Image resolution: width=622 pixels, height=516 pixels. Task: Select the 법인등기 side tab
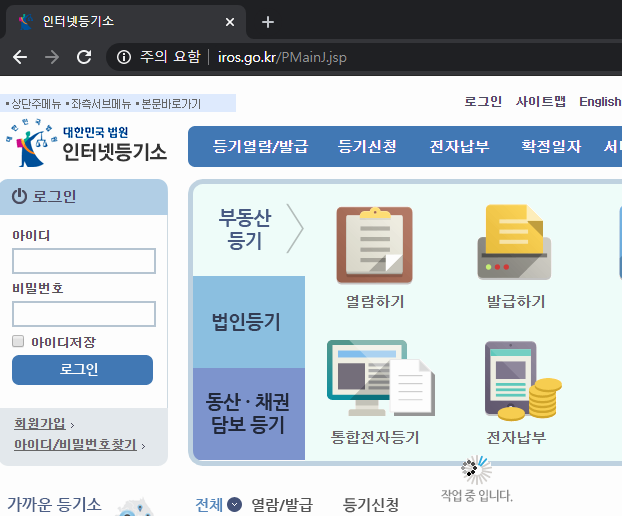pyautogui.click(x=249, y=322)
